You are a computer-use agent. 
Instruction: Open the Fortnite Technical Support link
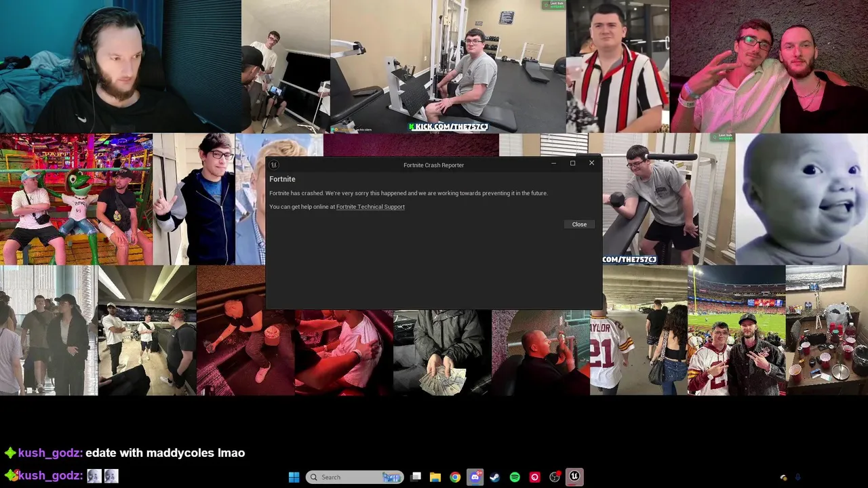[370, 207]
